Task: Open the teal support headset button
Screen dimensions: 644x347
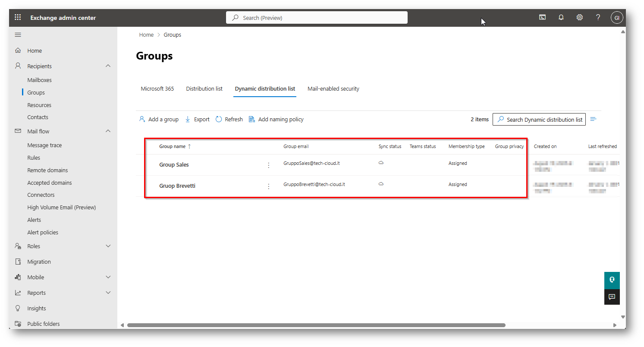Action: tap(612, 280)
